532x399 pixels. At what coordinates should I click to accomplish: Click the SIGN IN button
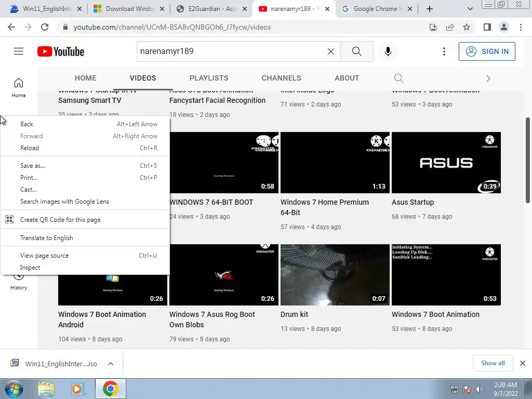487,51
